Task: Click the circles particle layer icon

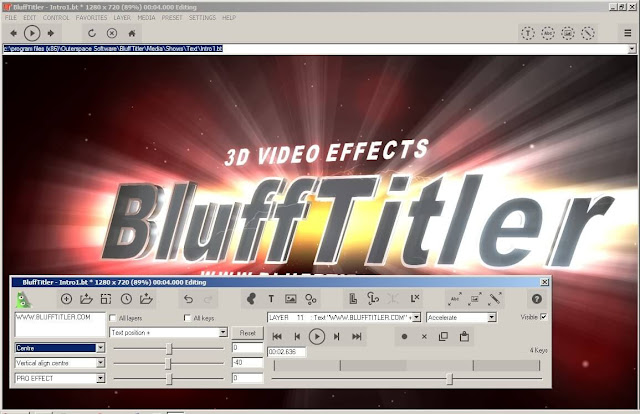Action: pos(311,299)
